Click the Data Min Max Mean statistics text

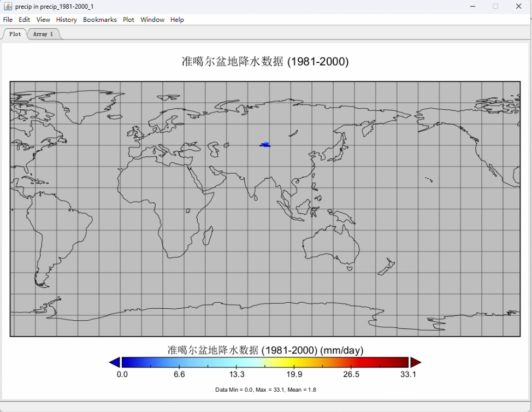pyautogui.click(x=265, y=390)
